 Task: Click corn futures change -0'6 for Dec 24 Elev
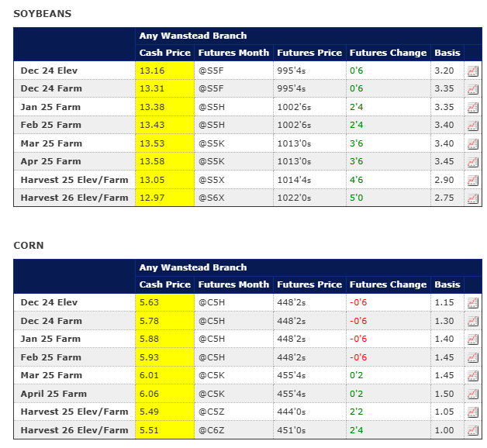359,302
